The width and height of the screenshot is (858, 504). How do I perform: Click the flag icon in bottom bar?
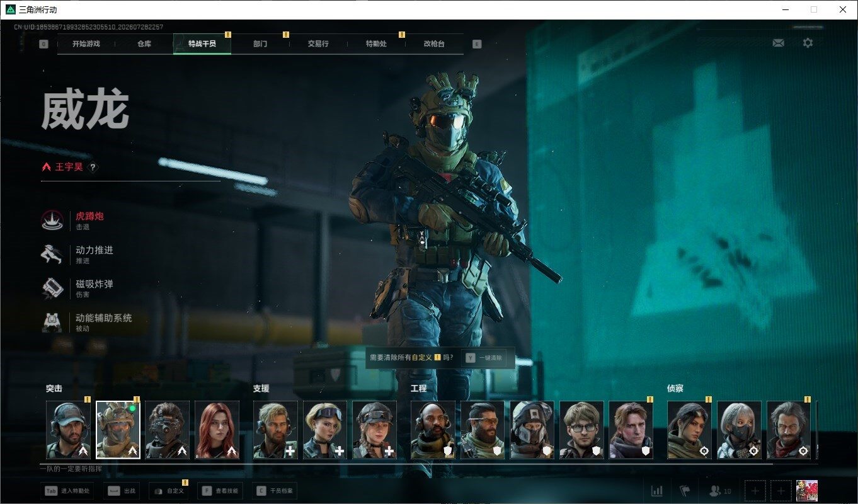[x=685, y=491]
